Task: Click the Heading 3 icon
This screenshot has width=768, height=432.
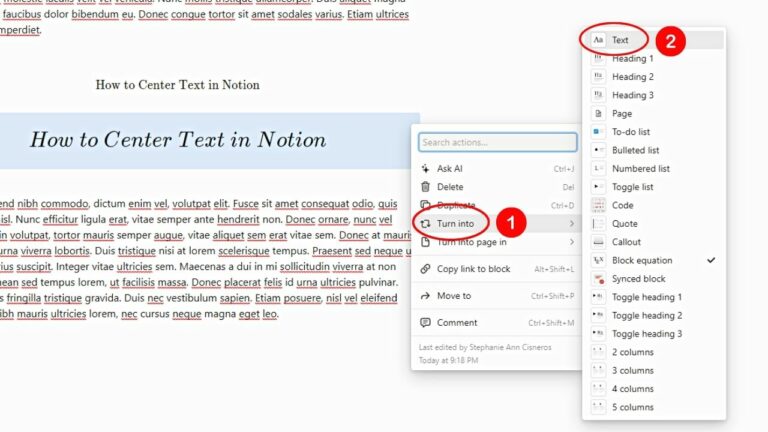Action: (598, 95)
